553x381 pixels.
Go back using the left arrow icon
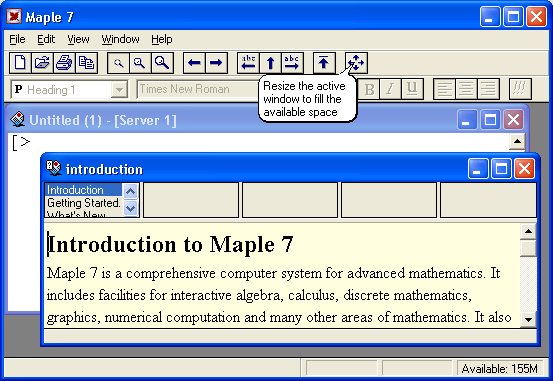(194, 63)
